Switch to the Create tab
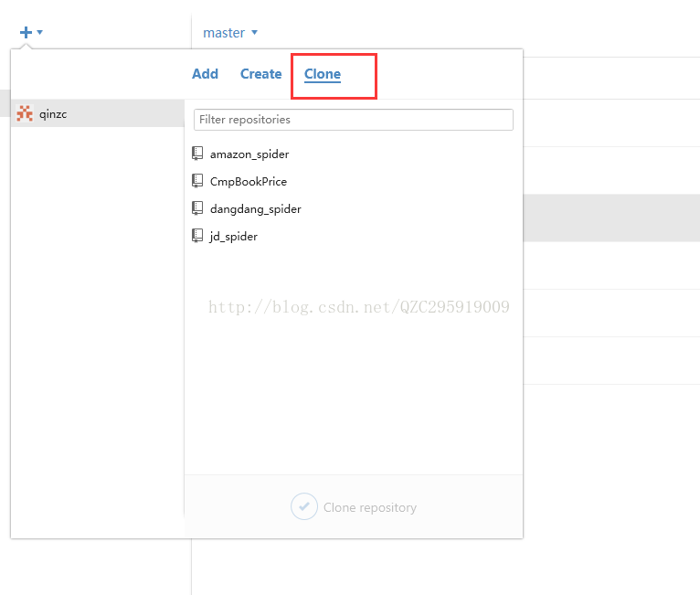This screenshot has height=595, width=700. coord(260,74)
